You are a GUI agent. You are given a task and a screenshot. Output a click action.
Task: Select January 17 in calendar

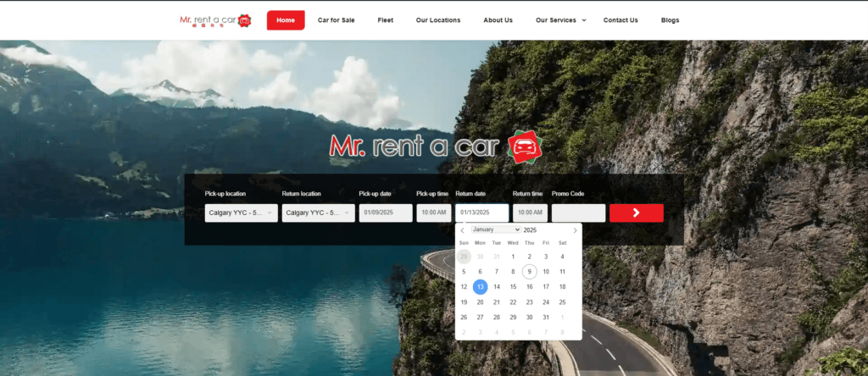[x=546, y=287]
